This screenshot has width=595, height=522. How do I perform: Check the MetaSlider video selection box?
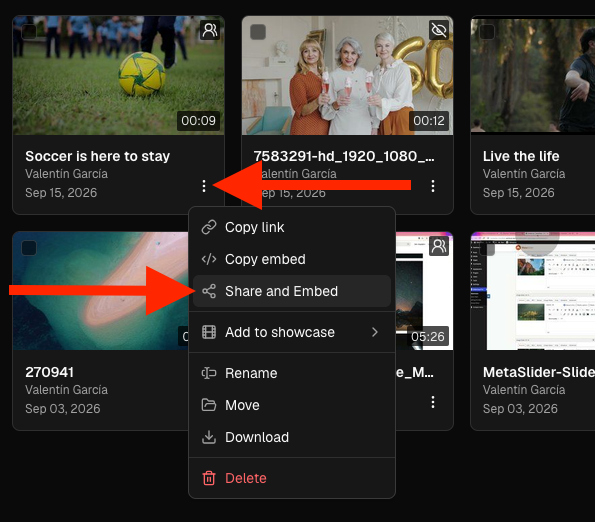tap(487, 248)
